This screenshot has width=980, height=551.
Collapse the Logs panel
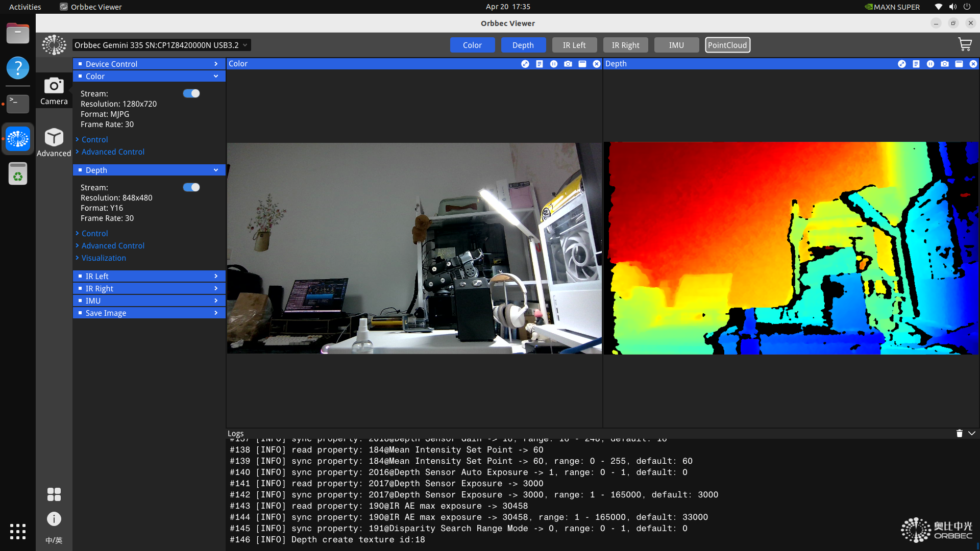tap(972, 433)
